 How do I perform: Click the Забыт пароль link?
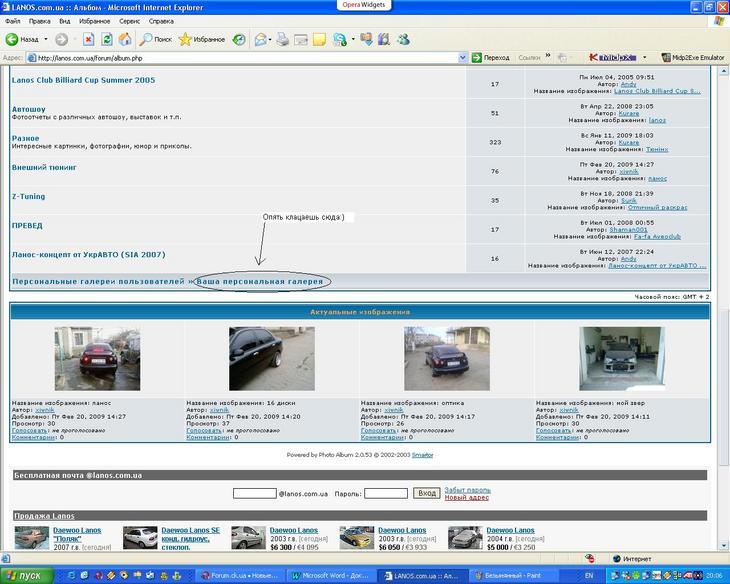pyautogui.click(x=467, y=490)
